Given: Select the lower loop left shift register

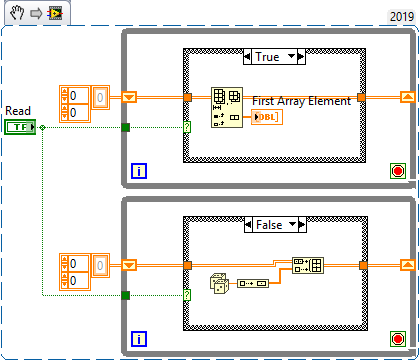Looking at the screenshot, I should tap(129, 265).
